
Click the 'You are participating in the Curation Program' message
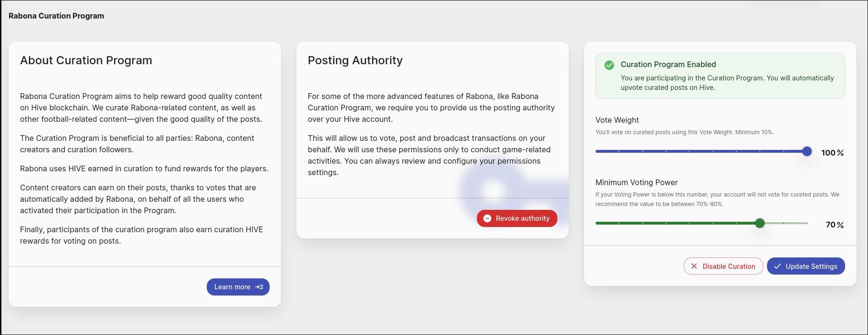pyautogui.click(x=727, y=83)
